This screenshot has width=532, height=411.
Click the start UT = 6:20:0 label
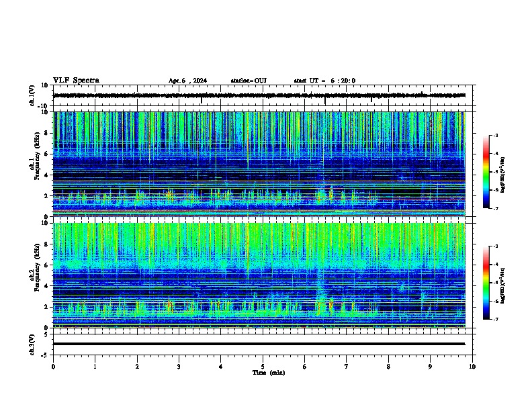click(324, 81)
